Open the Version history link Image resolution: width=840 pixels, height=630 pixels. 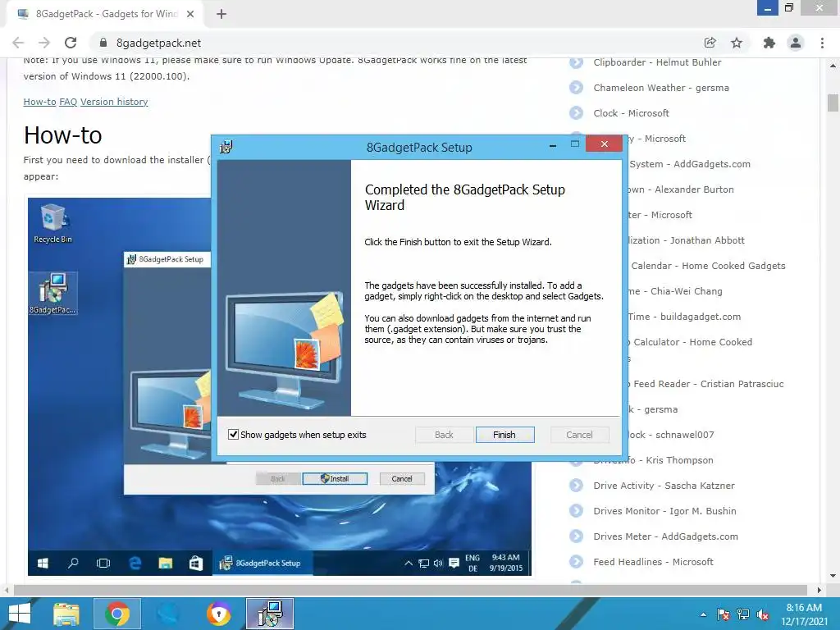click(114, 102)
